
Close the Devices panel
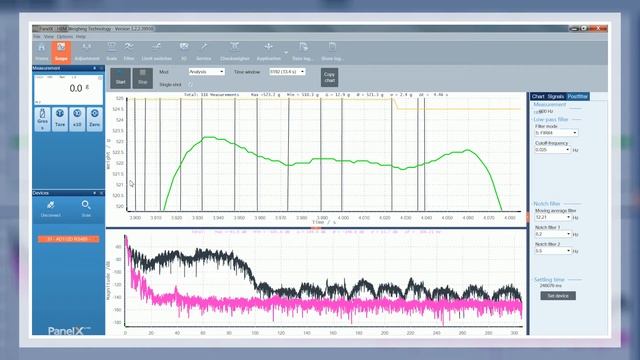pyautogui.click(x=101, y=193)
